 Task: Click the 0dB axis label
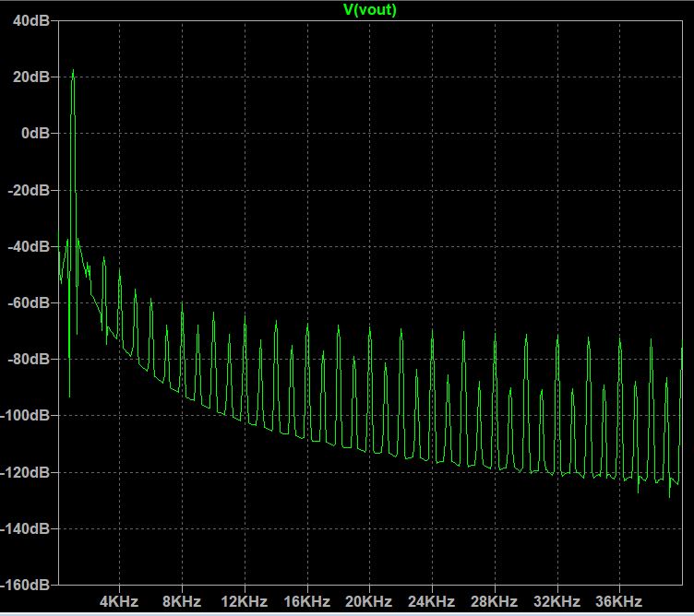[x=35, y=133]
